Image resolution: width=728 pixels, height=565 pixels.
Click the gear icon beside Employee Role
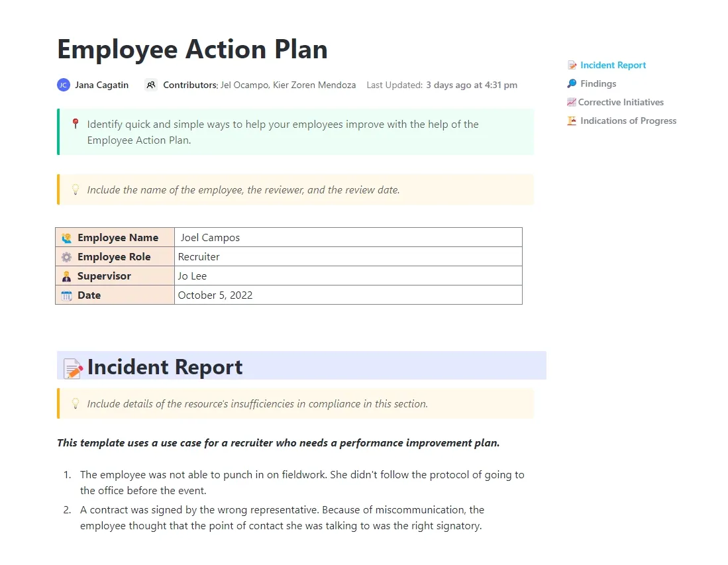(67, 257)
